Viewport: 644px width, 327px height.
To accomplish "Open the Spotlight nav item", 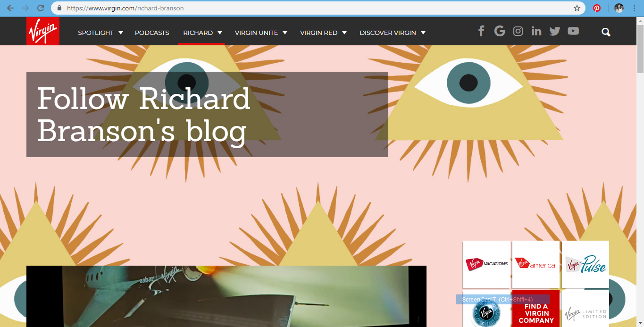I will pos(96,33).
